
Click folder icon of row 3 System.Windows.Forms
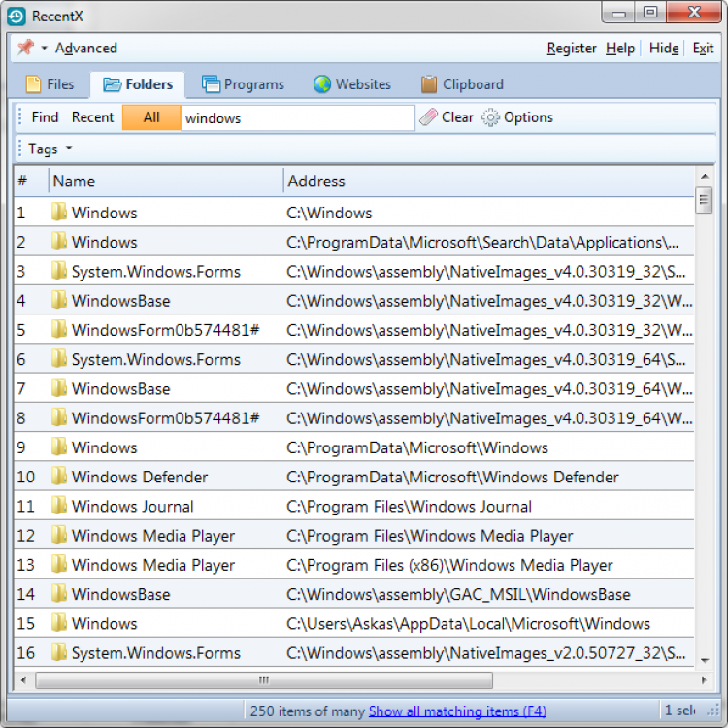tap(59, 271)
